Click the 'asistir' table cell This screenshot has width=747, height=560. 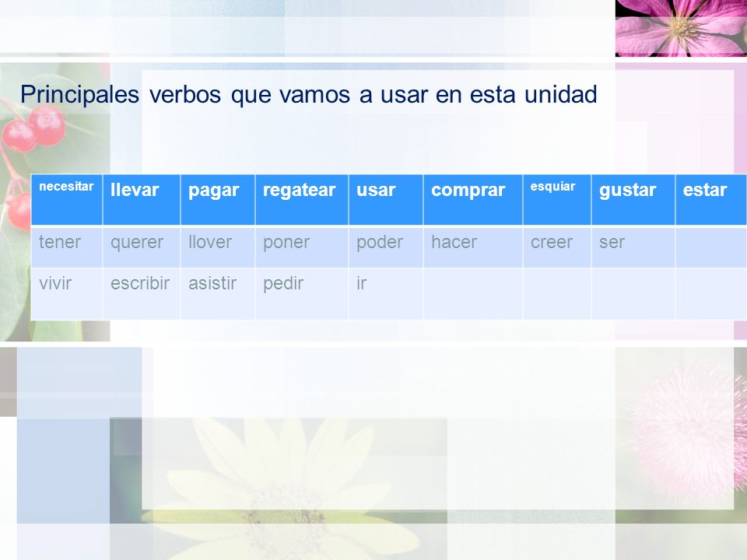(218, 293)
